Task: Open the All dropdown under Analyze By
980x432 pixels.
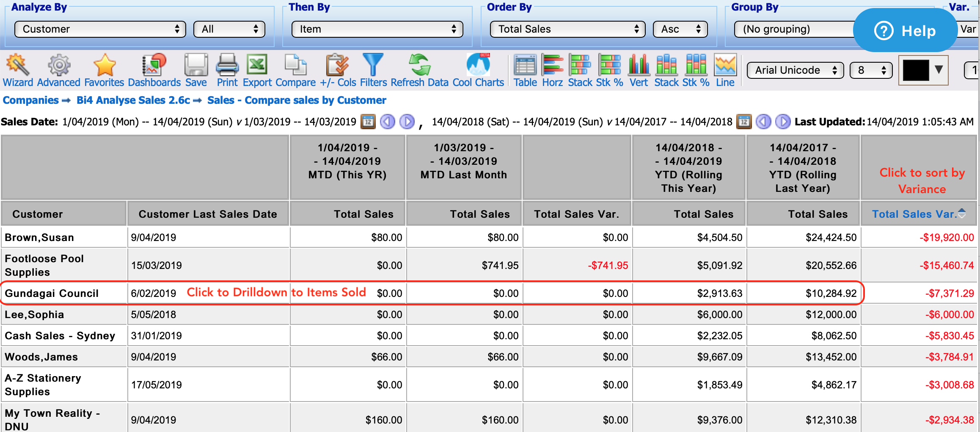Action: tap(229, 29)
